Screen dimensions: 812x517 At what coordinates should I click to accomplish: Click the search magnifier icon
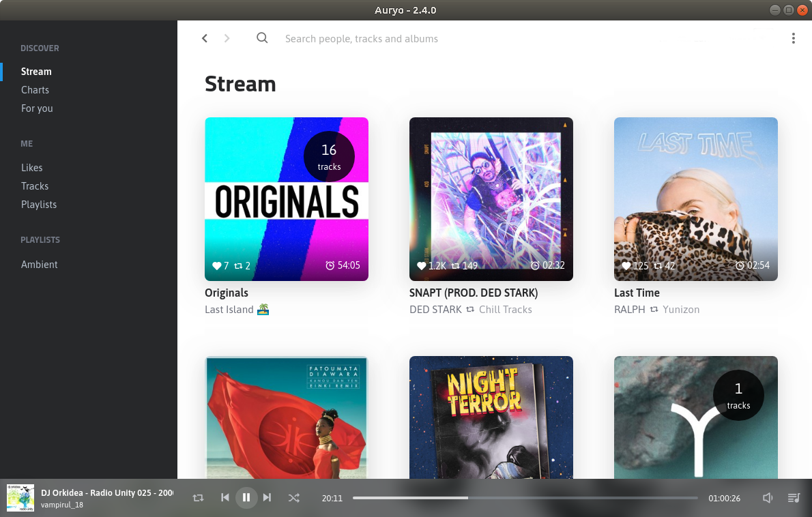click(x=262, y=38)
